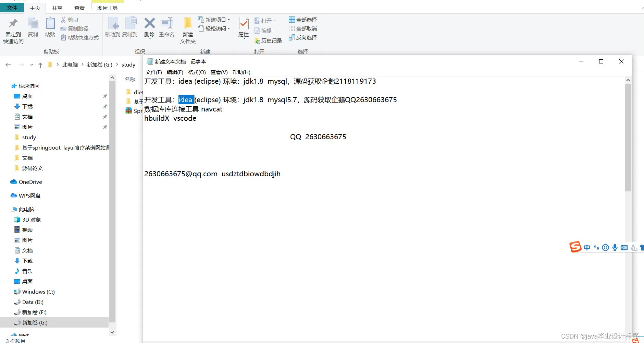Open Notepad Edit menu
Viewport: 644px width, 343px height.
pos(175,72)
